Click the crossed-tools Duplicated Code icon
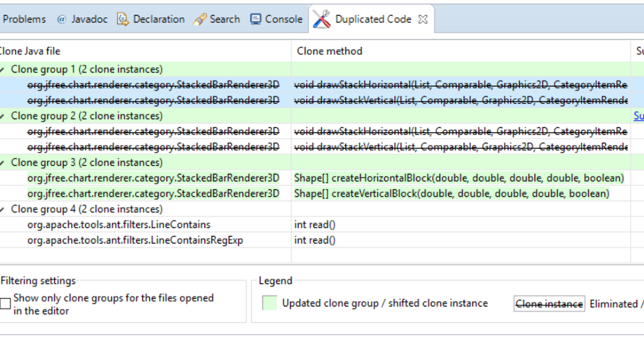Image resolution: width=644 pixels, height=338 pixels. pyautogui.click(x=320, y=19)
